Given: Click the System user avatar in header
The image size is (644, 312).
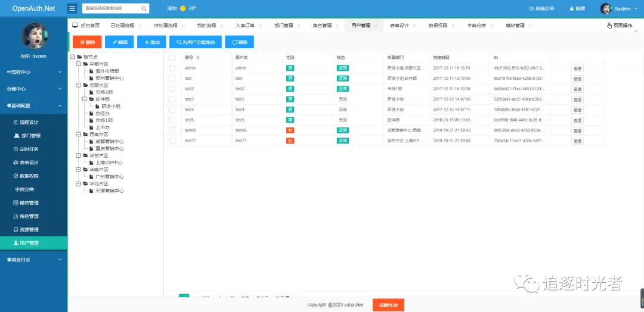Looking at the screenshot, I should click(606, 9).
